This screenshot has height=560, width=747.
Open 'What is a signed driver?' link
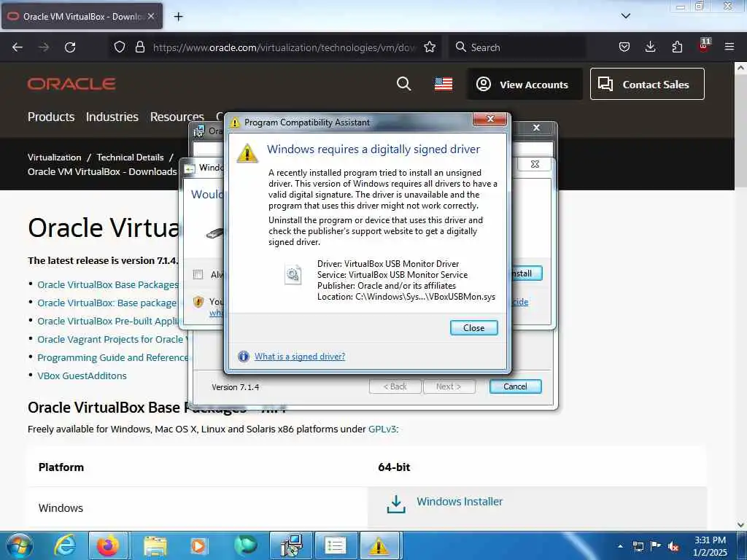(299, 356)
